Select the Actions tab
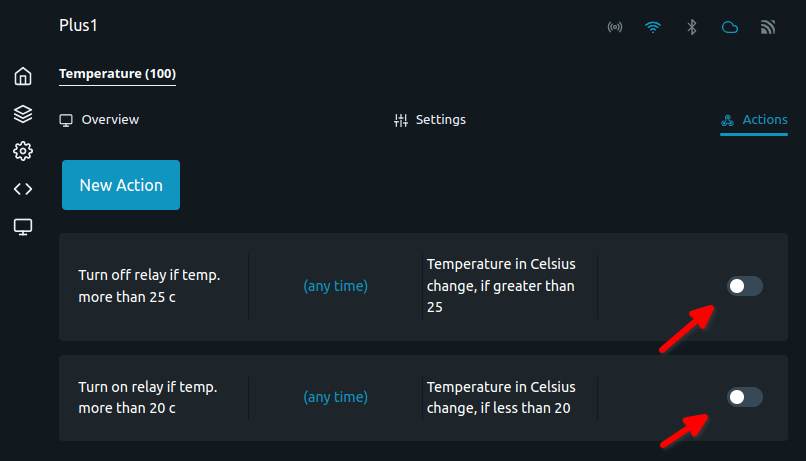Image resolution: width=806 pixels, height=461 pixels. [754, 120]
